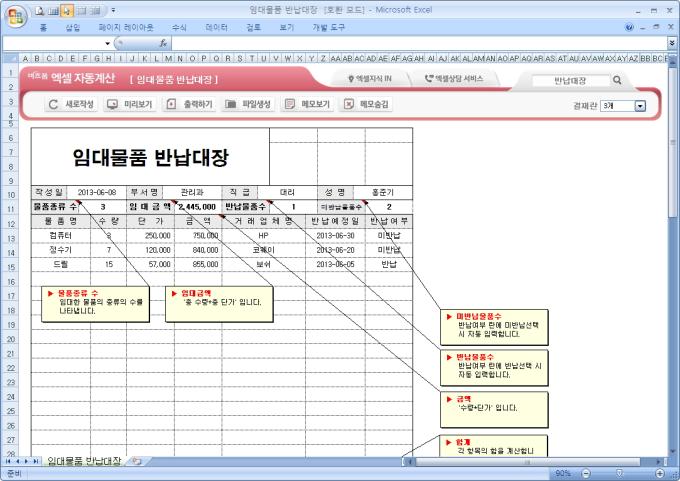Click the zoom slider handle
The width and height of the screenshot is (680, 481).
point(619,473)
